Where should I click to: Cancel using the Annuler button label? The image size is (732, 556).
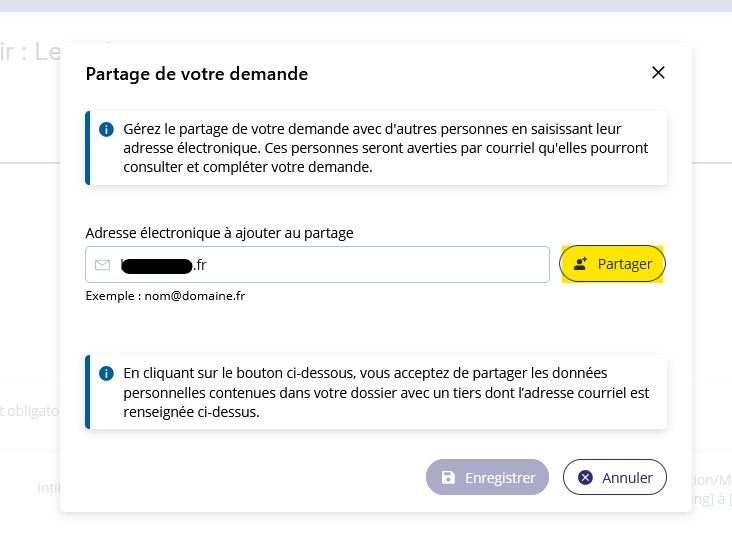(627, 478)
